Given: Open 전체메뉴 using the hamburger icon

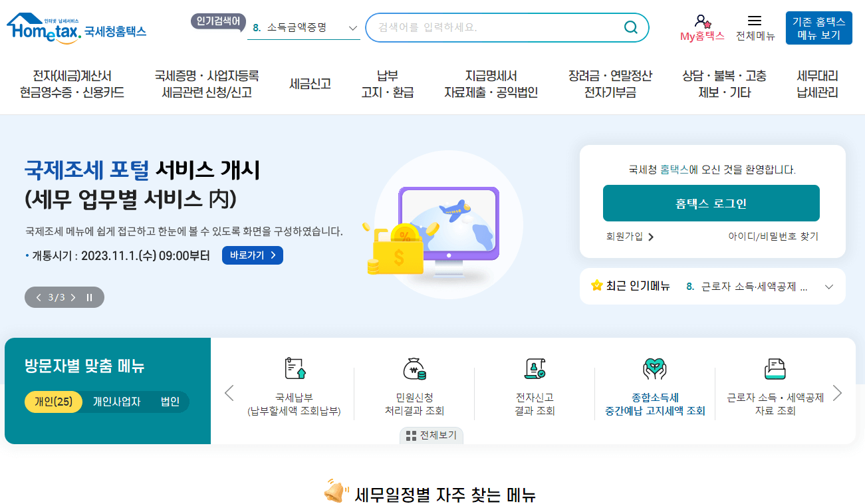Looking at the screenshot, I should (x=755, y=19).
